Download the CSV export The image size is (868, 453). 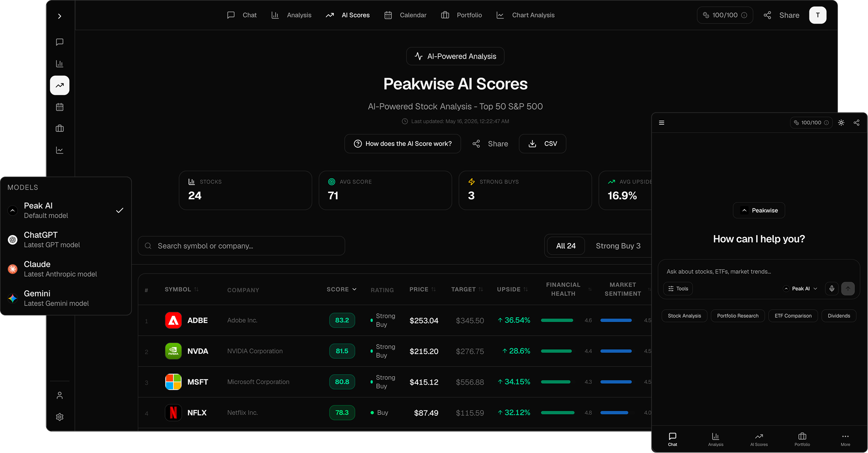(543, 144)
